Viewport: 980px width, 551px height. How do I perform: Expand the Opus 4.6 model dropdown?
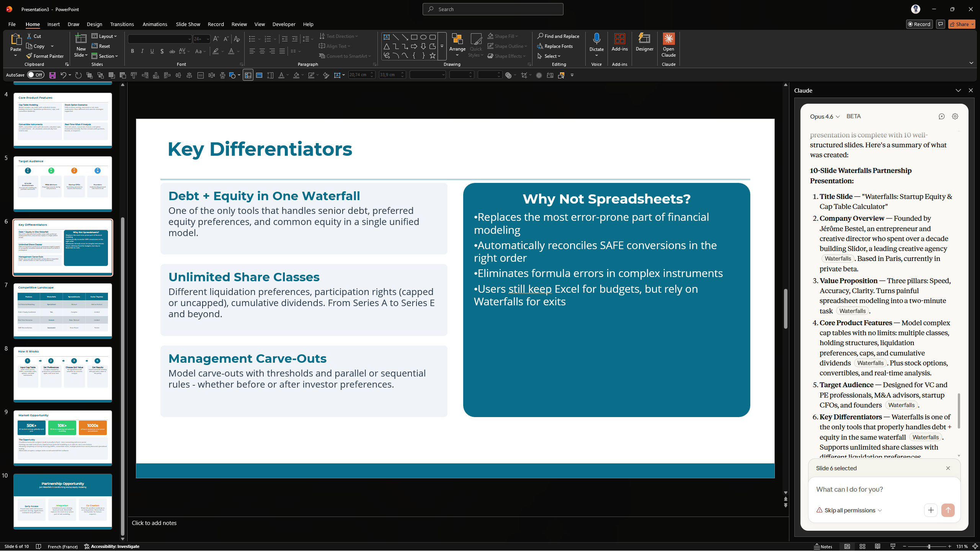(x=825, y=116)
